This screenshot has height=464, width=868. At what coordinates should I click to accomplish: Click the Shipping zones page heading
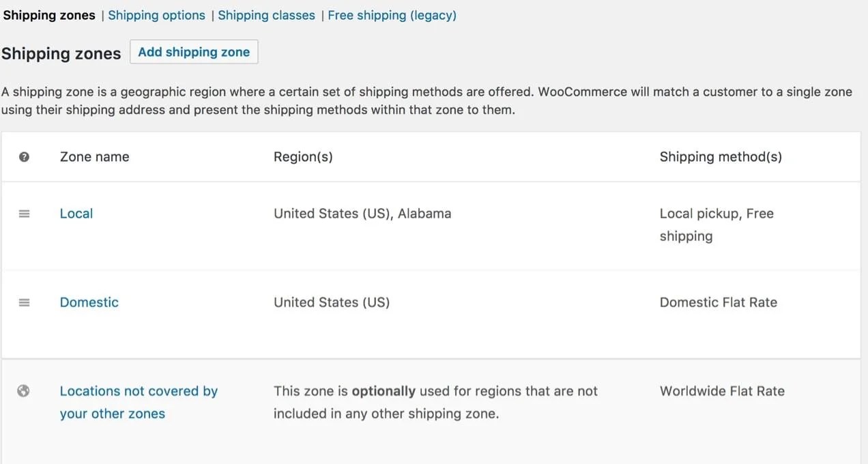pos(61,53)
